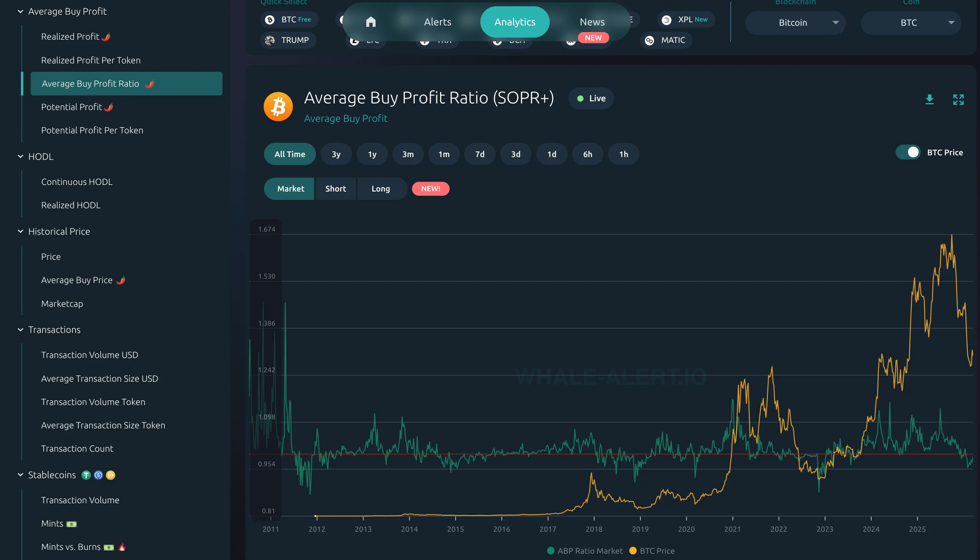Open Continuous HODL in sidebar
This screenshot has width=980, height=560.
pos(77,181)
